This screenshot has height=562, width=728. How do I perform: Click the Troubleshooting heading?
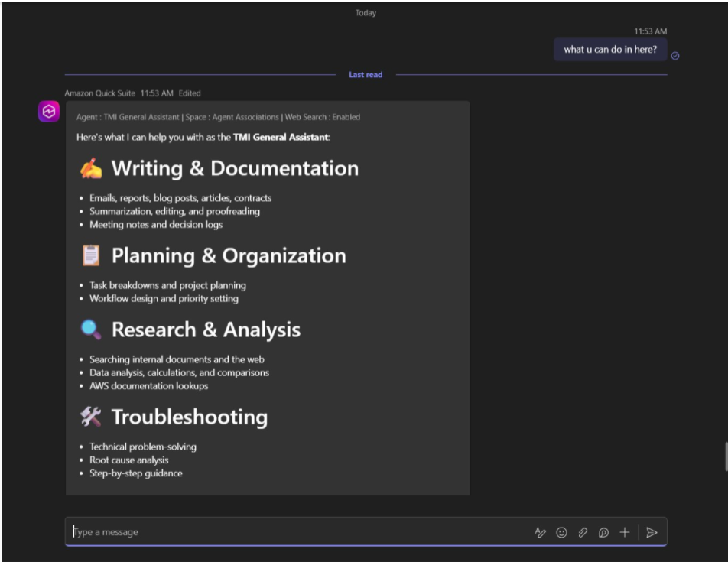pyautogui.click(x=190, y=417)
